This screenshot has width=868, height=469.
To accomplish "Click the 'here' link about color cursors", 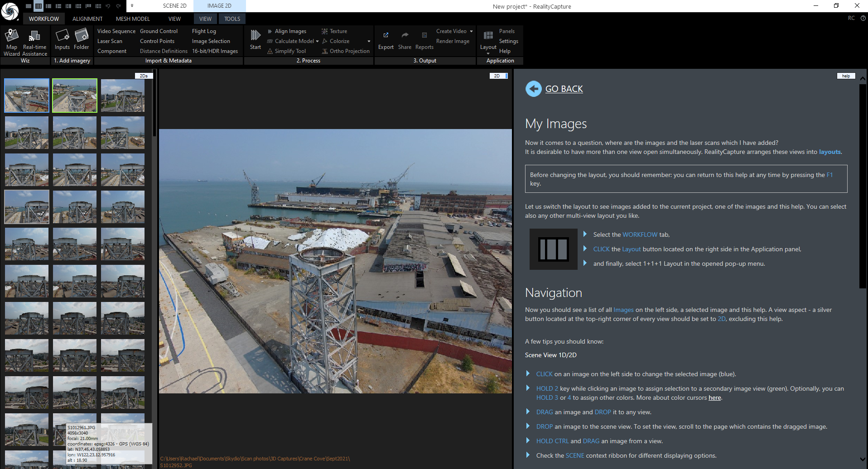I will coord(714,398).
